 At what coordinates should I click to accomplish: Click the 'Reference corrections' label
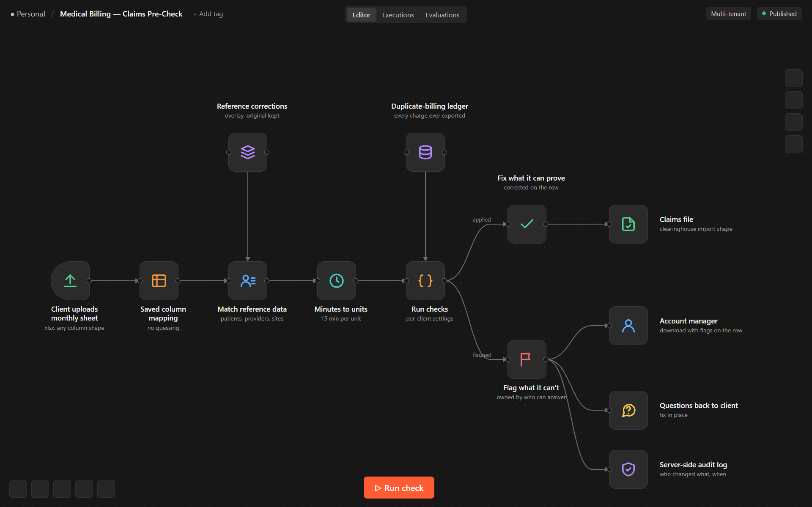click(252, 106)
